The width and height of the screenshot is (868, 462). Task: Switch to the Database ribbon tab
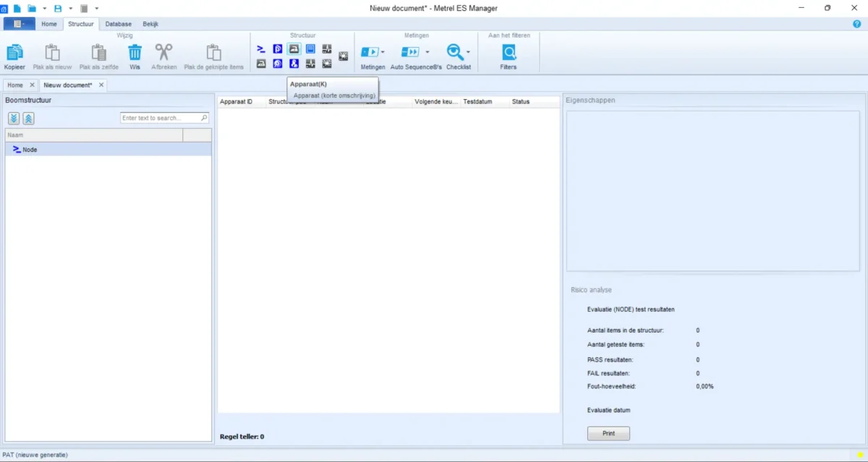click(118, 24)
